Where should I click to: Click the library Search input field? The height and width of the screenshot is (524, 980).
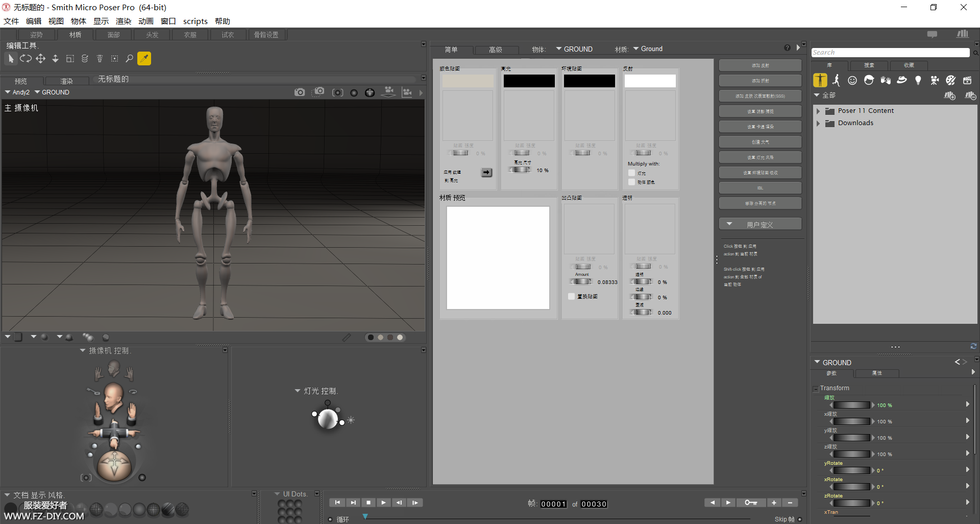[890, 53]
